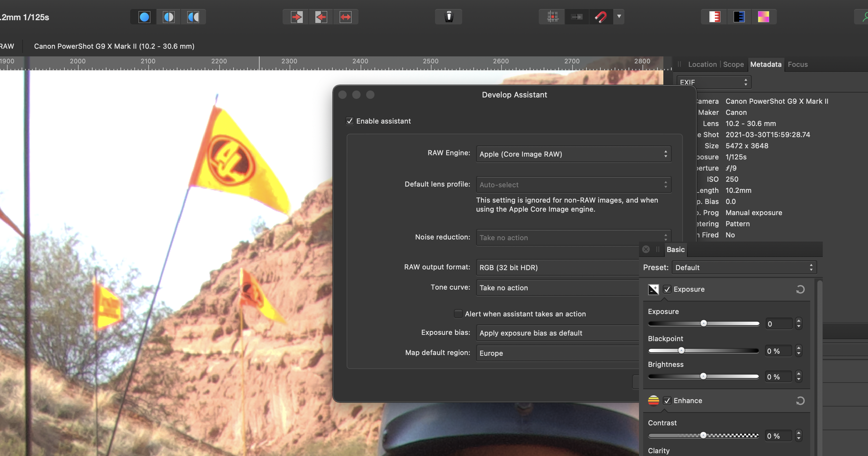Click the Blackpoint value stepper
Screen dimensions: 868x456
tap(799, 351)
